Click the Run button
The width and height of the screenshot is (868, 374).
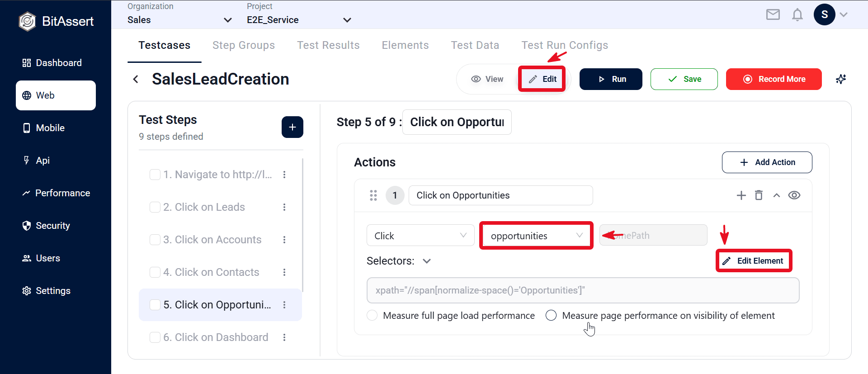pos(611,79)
